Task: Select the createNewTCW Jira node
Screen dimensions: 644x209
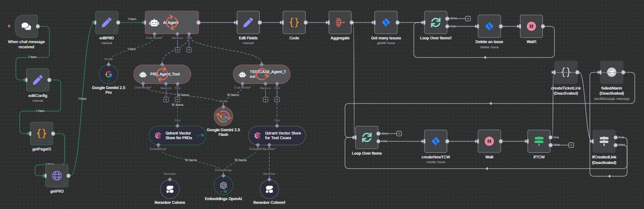Action: pyautogui.click(x=436, y=141)
